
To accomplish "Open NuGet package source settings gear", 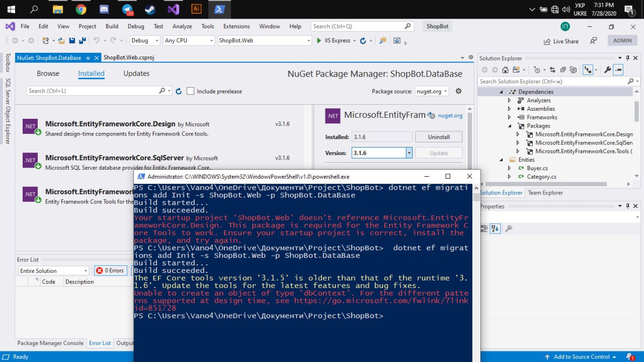I will click(x=458, y=91).
